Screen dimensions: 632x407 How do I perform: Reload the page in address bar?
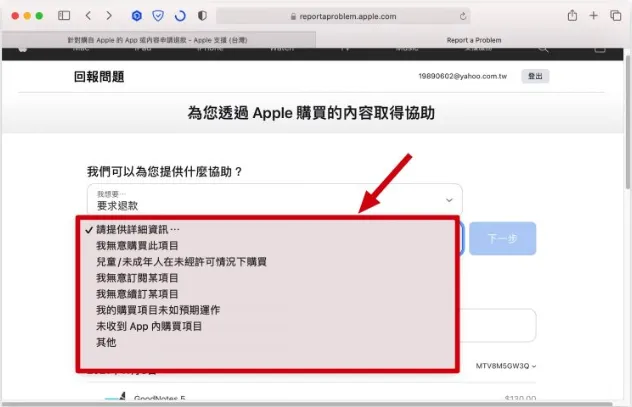pos(463,16)
